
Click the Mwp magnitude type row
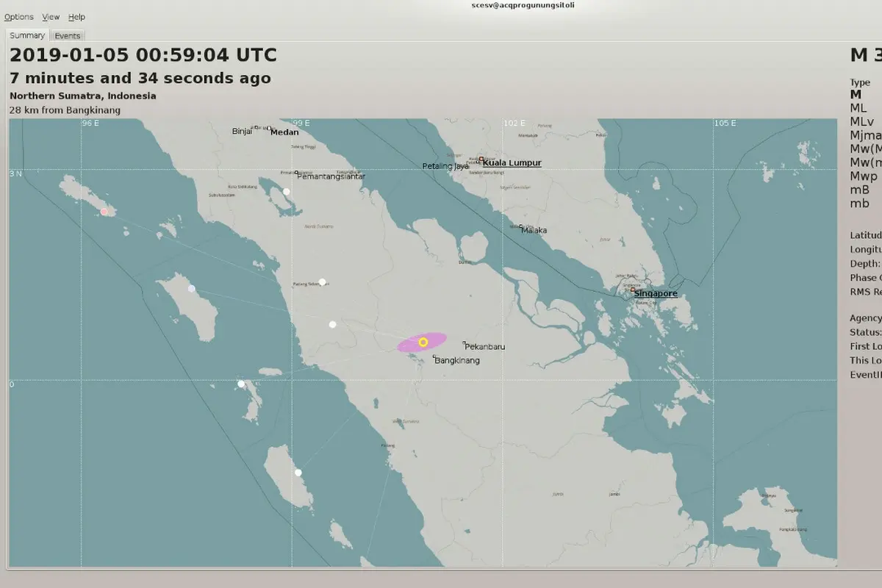864,176
